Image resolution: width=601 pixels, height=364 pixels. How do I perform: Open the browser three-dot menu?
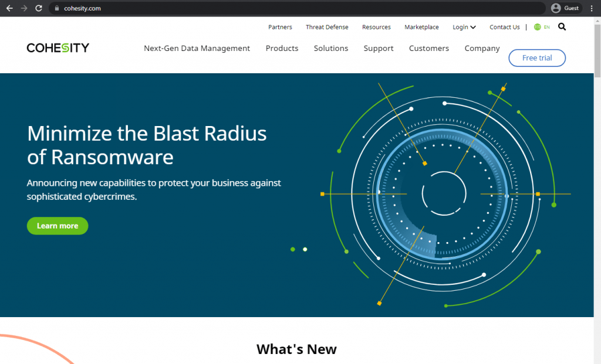click(592, 8)
